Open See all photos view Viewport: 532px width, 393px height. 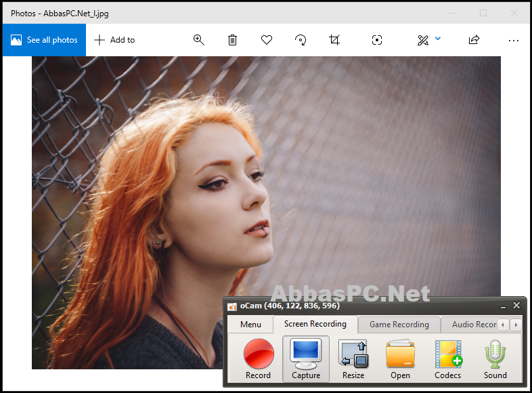[x=44, y=40]
